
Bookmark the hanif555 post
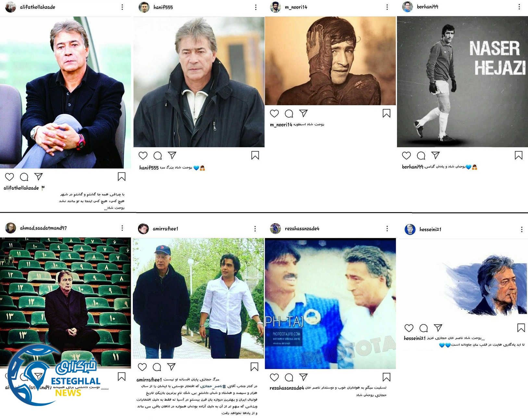coord(255,155)
